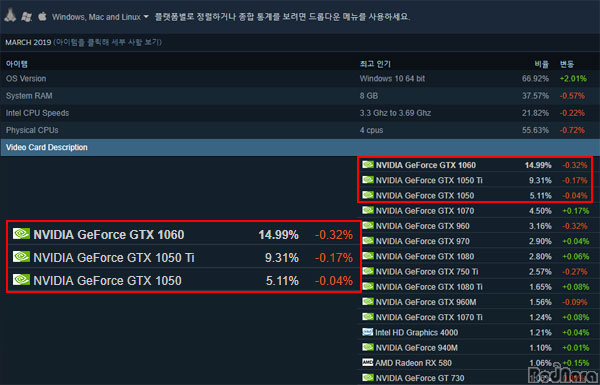The image size is (600, 385).
Task: Expand the System RAM row
Action: point(300,96)
